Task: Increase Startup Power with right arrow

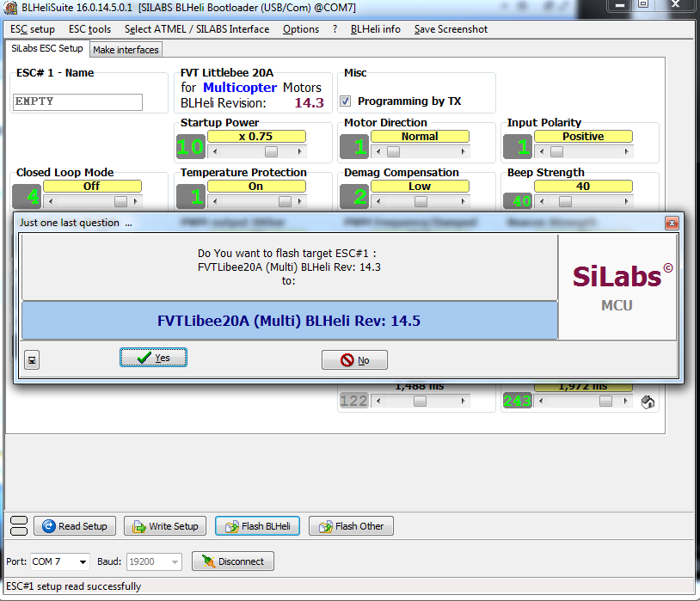Action: (299, 152)
